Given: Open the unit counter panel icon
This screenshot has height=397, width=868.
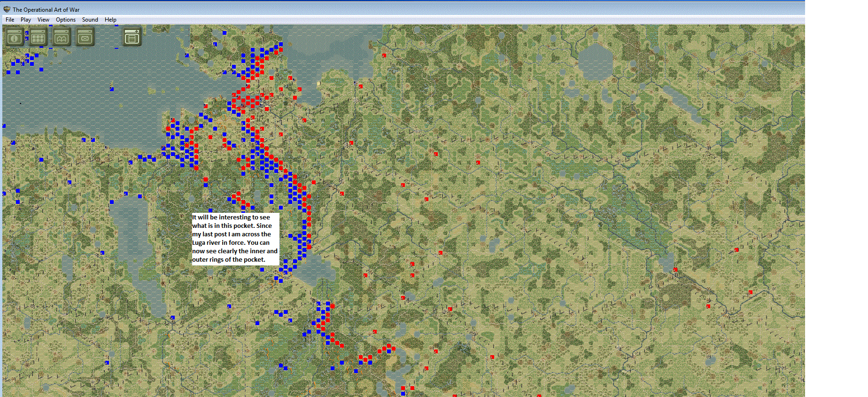Looking at the screenshot, I should point(85,37).
